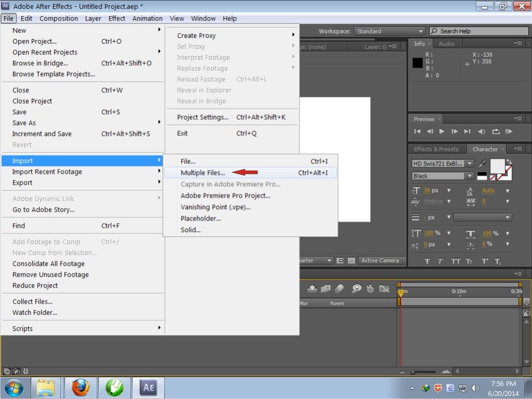The height and width of the screenshot is (399, 532).
Task: Jump to last frame in Preview panel
Action: 468,131
